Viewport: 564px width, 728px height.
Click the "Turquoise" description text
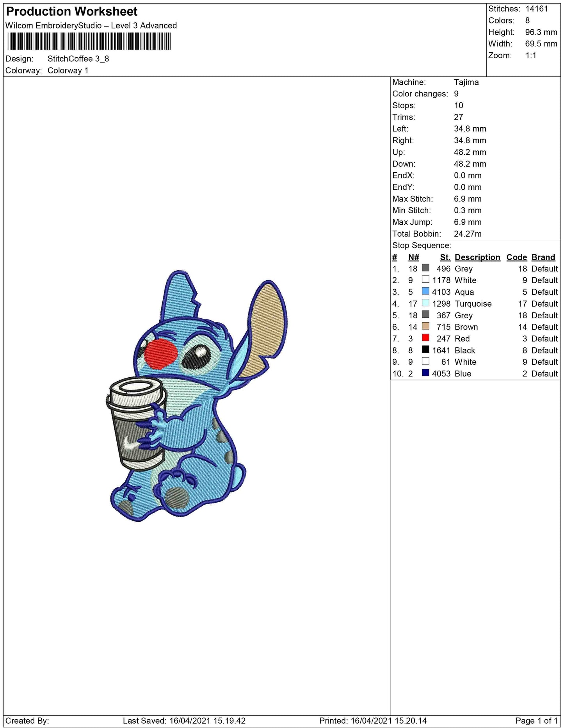click(x=473, y=304)
